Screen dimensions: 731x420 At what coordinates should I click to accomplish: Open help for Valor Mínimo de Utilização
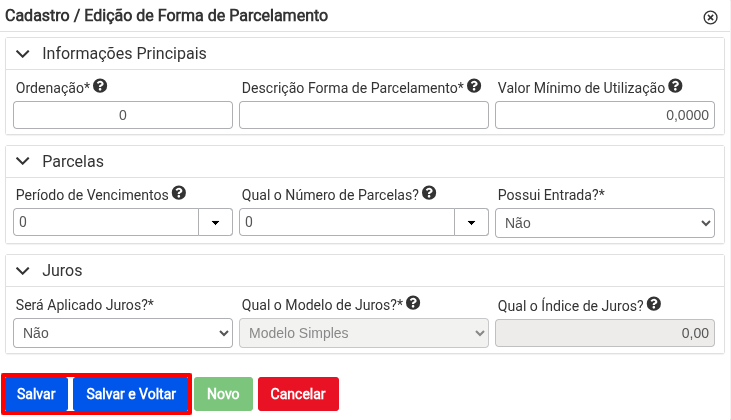coord(675,86)
